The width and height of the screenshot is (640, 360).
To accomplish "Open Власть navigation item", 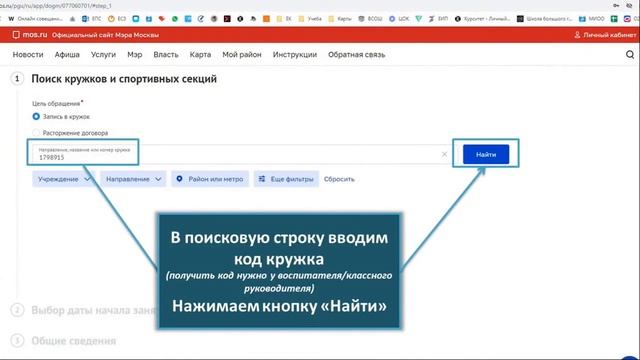I will coord(166,55).
